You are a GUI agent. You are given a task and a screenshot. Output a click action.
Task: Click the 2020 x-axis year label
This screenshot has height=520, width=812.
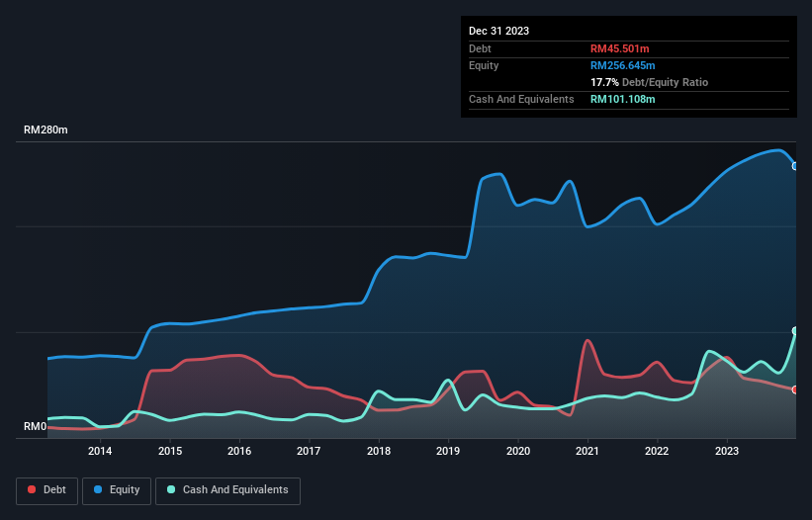coord(518,451)
